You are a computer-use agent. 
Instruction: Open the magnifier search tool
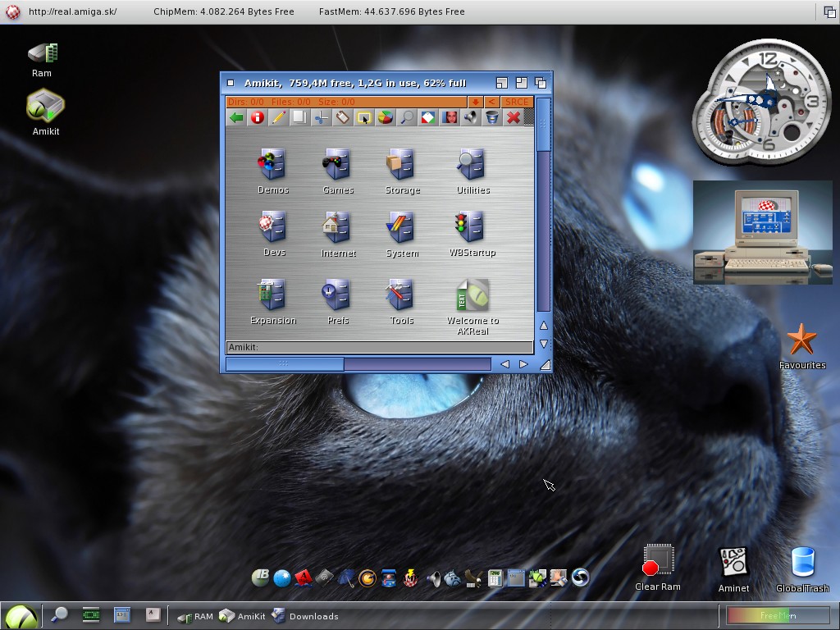tap(406, 118)
